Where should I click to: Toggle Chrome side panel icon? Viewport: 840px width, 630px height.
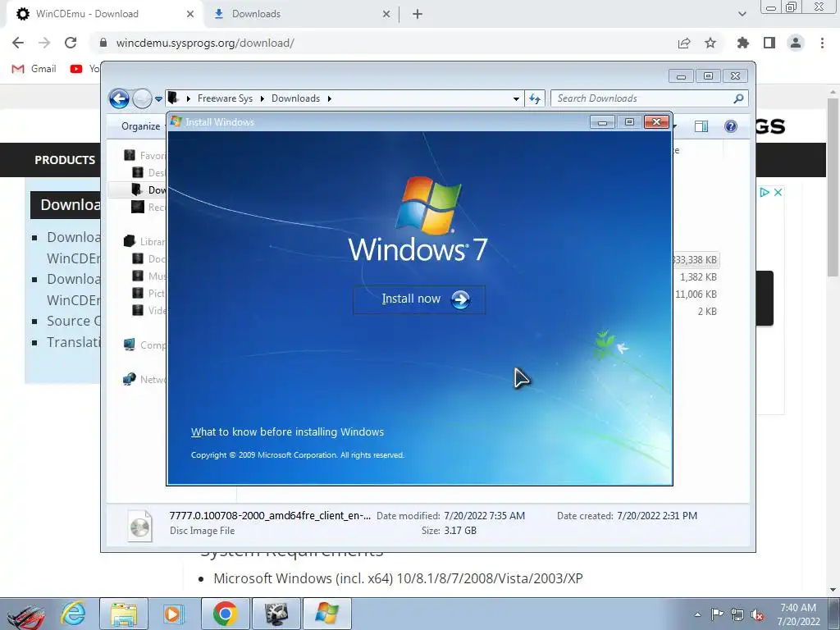[x=769, y=43]
